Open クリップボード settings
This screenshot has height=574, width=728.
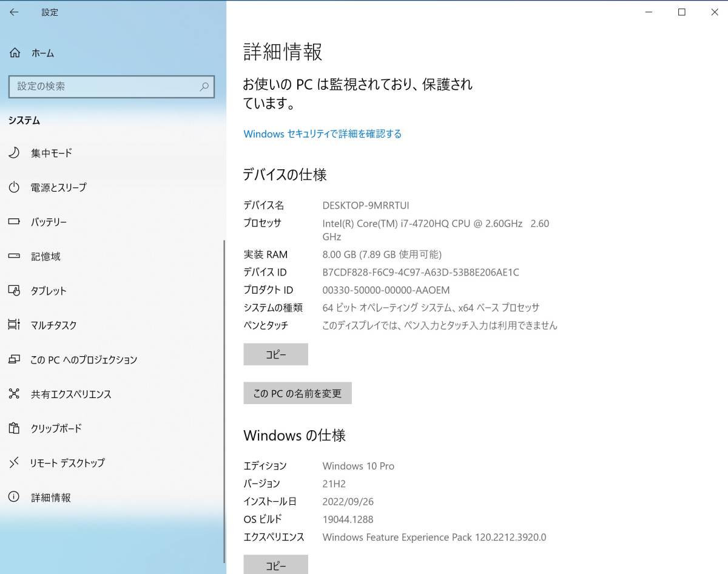(112, 428)
